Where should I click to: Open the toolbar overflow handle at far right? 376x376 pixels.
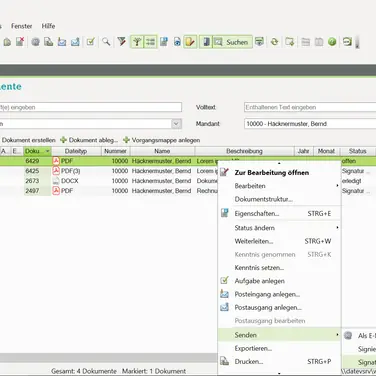(357, 42)
